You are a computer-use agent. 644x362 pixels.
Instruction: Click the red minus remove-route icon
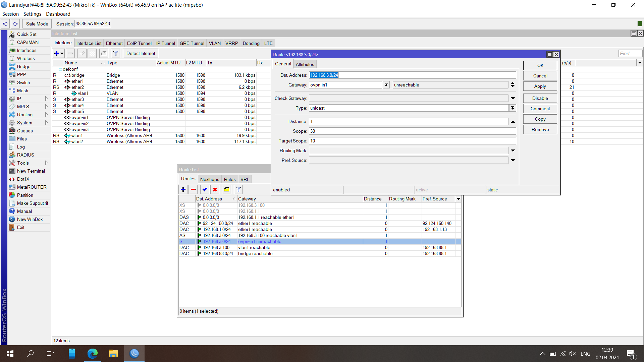(193, 189)
